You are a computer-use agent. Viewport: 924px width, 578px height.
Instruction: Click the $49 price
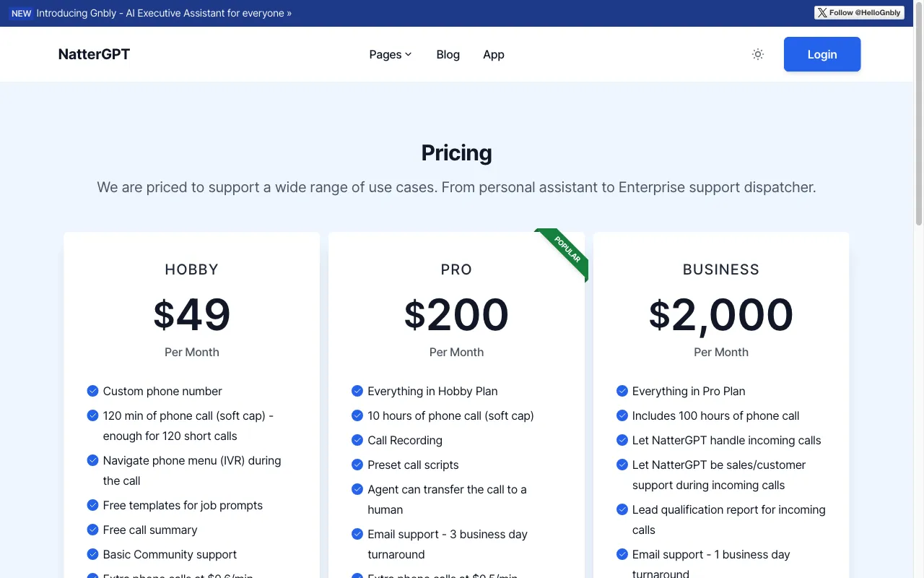click(x=191, y=314)
